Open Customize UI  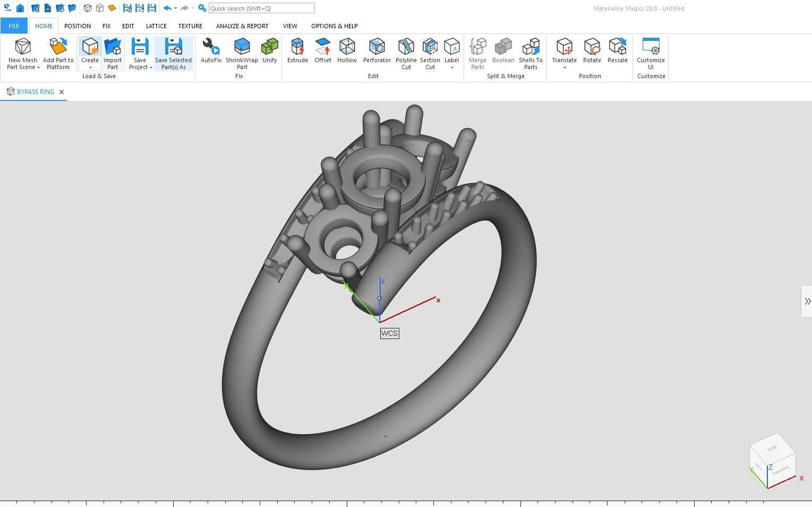coord(651,53)
